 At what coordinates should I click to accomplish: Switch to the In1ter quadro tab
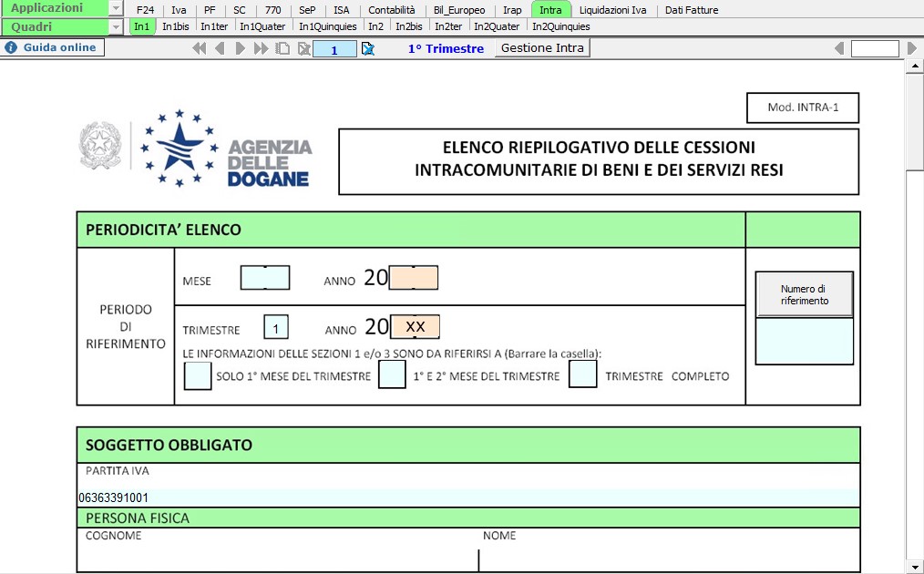214,26
